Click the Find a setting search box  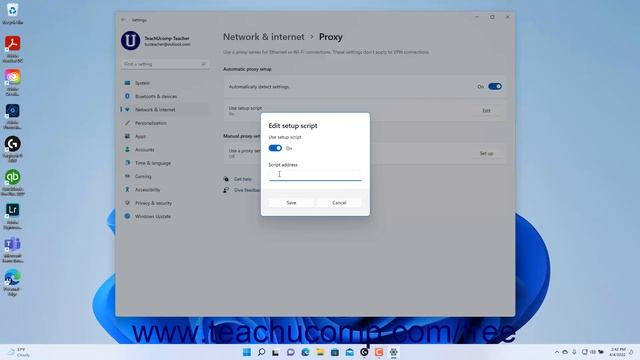165,64
